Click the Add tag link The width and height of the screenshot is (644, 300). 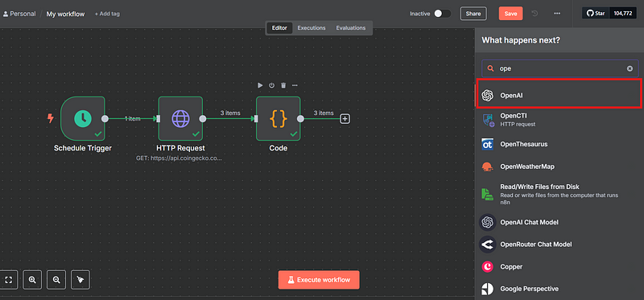(107, 14)
